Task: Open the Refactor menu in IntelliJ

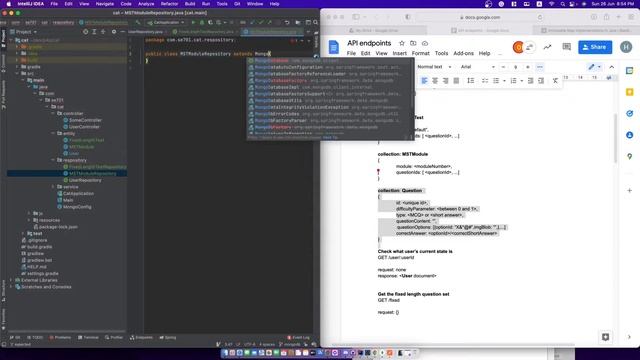Action: pyautogui.click(x=169, y=4)
